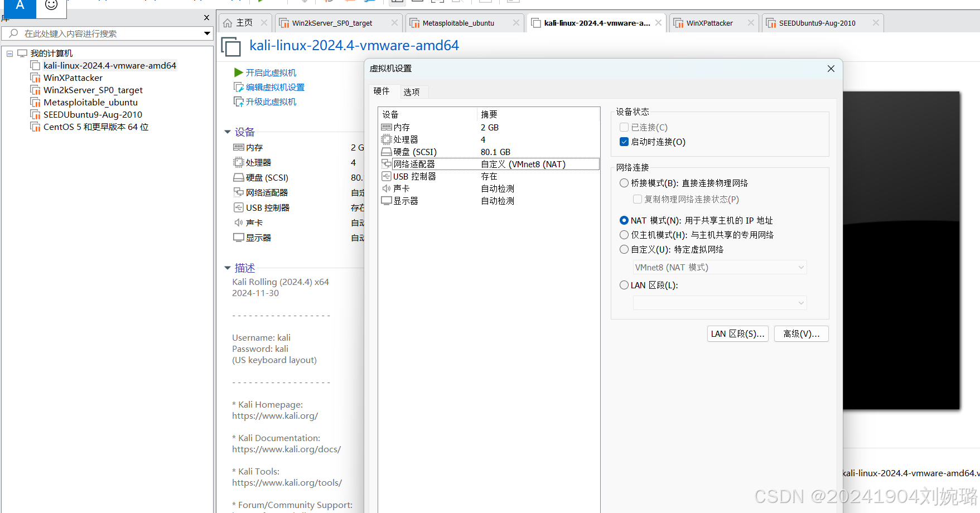Click the 自定义 (VMnet8 (NAT) summary cell
This screenshot has width=980, height=513.
pyautogui.click(x=523, y=164)
